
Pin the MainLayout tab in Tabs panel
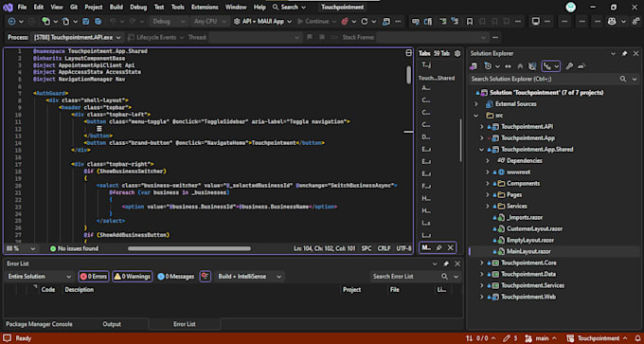pyautogui.click(x=439, y=247)
